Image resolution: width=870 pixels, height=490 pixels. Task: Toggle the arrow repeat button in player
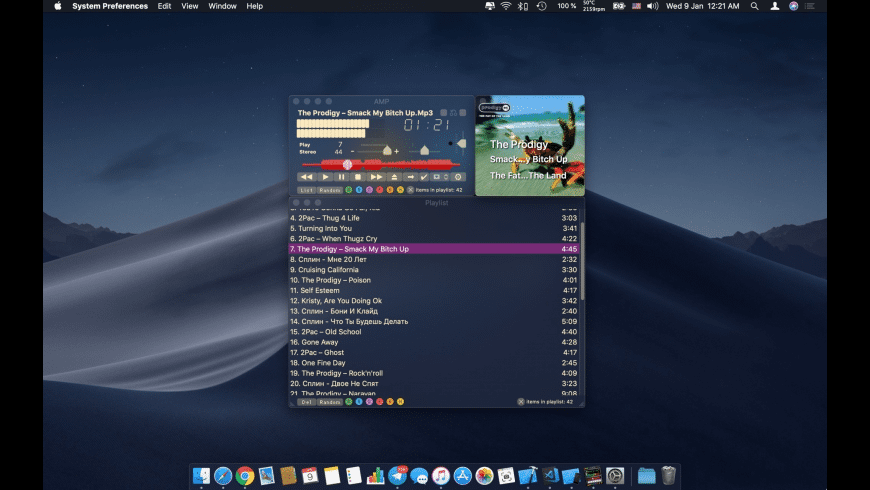tap(410, 177)
